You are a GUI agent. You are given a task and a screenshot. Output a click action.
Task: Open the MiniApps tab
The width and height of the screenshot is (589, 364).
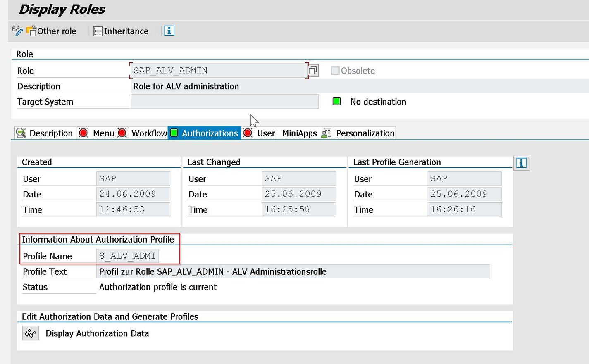(x=299, y=133)
